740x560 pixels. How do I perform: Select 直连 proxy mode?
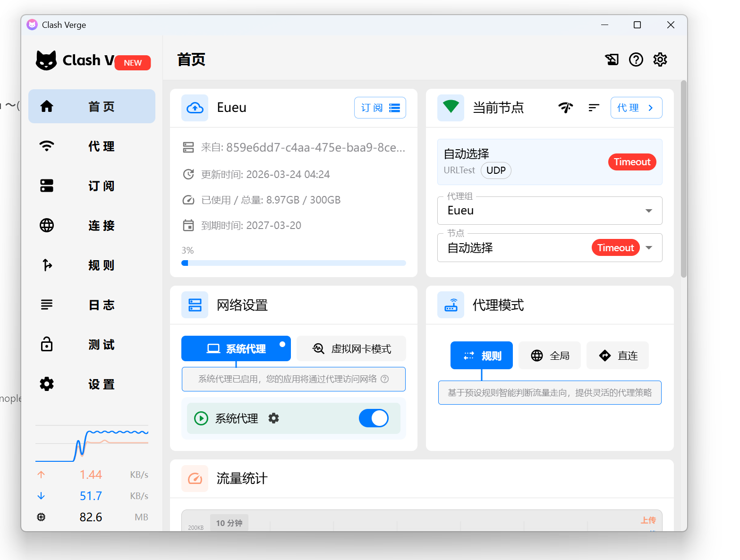click(618, 356)
